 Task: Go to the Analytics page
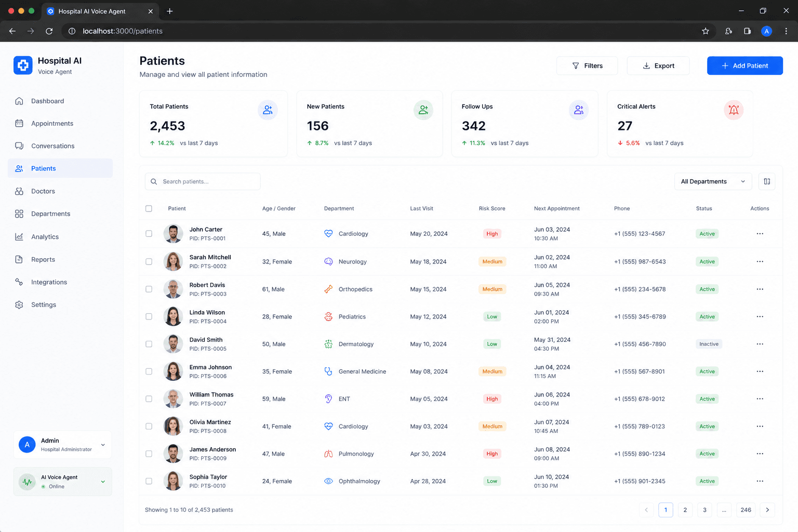point(60,237)
